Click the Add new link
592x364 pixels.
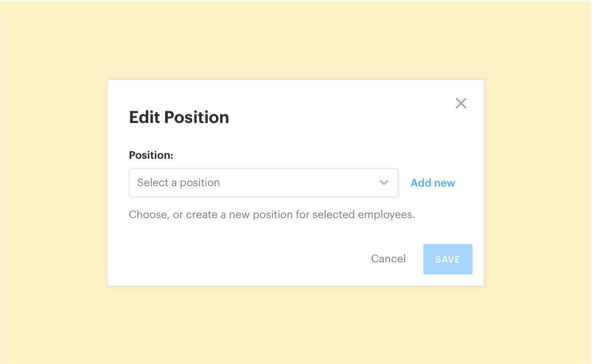coord(432,183)
